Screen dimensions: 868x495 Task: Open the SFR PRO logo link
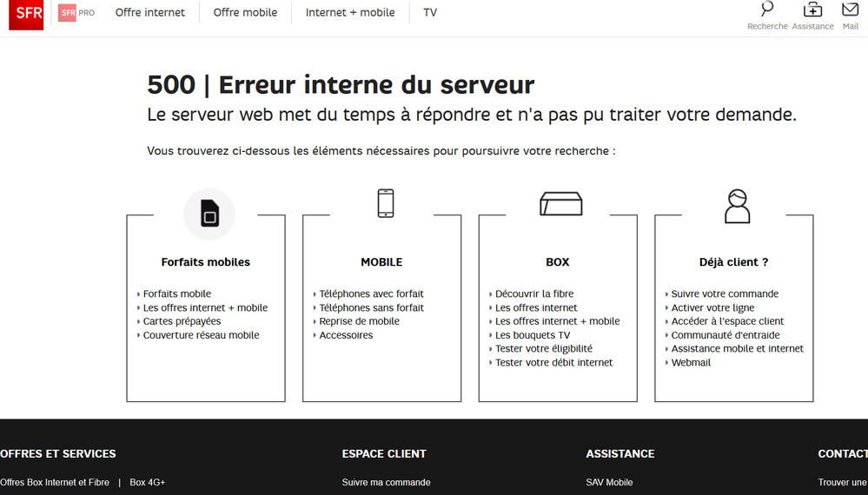(x=76, y=13)
